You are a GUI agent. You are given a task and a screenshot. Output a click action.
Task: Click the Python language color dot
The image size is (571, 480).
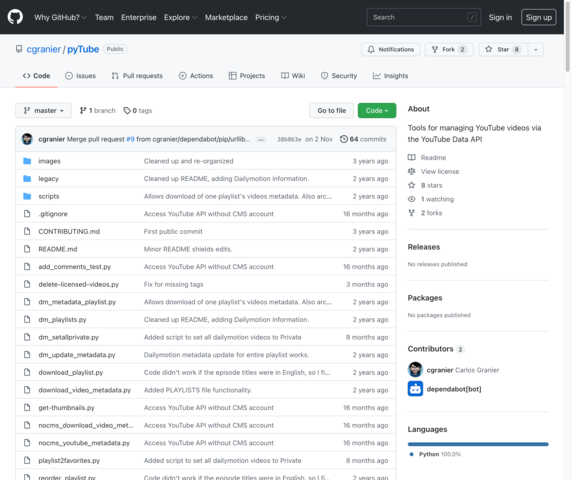pos(411,454)
